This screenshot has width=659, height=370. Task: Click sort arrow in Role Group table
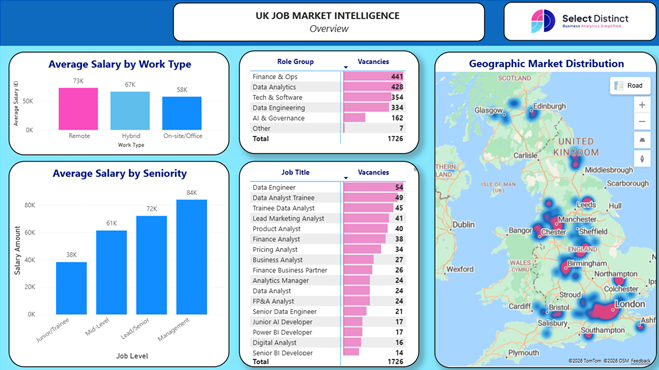(346, 67)
